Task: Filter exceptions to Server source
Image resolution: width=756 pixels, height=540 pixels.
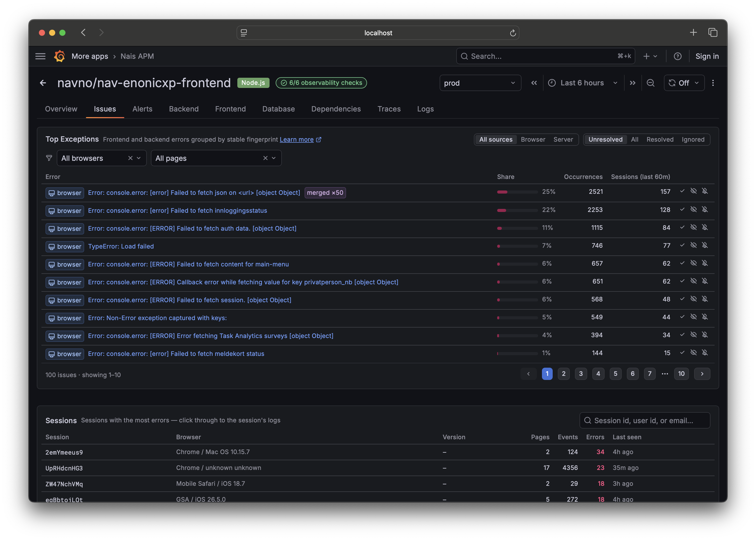Action: pos(563,140)
